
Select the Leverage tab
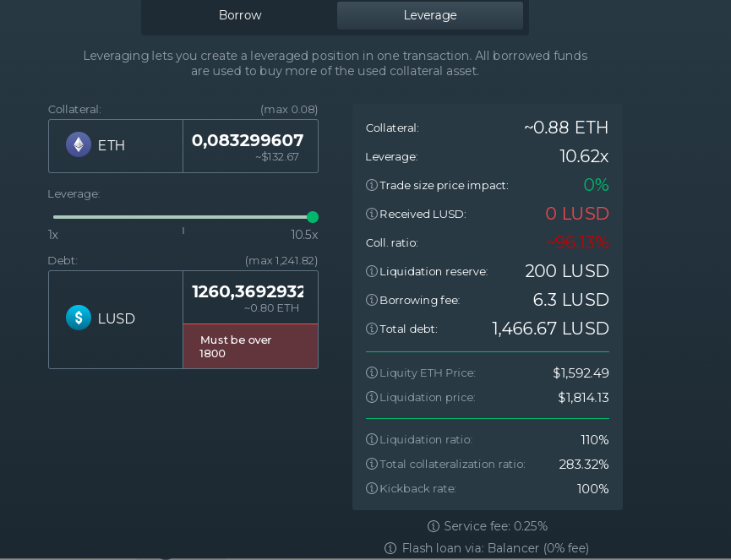(x=430, y=15)
